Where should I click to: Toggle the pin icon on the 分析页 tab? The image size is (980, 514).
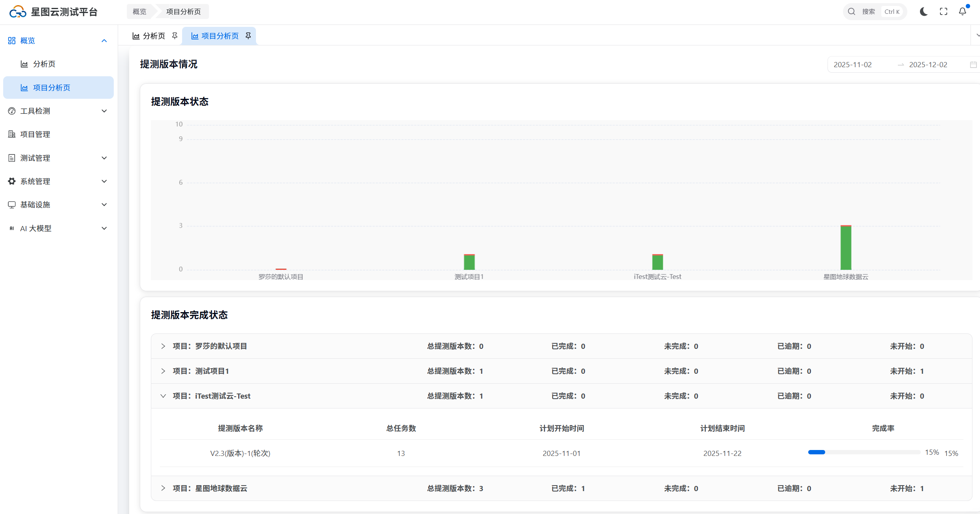tap(175, 36)
